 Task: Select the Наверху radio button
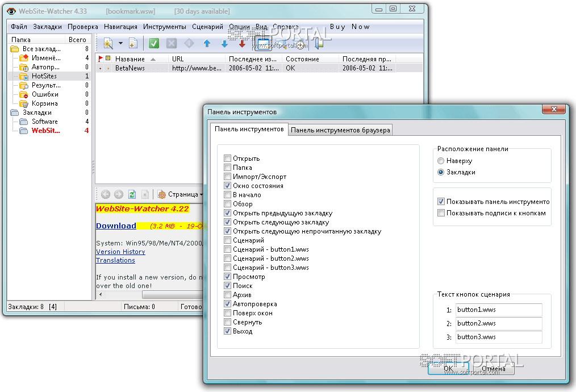[x=441, y=161]
